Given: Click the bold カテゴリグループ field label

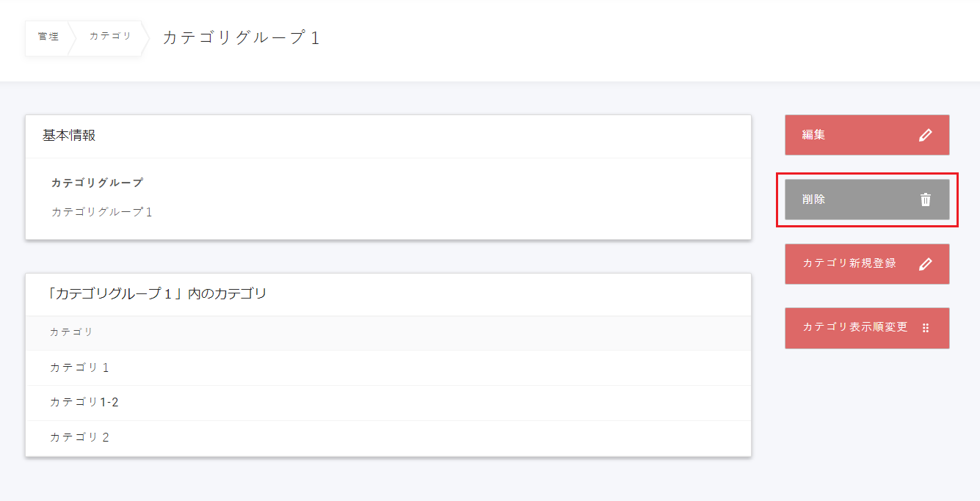Looking at the screenshot, I should coord(97,183).
